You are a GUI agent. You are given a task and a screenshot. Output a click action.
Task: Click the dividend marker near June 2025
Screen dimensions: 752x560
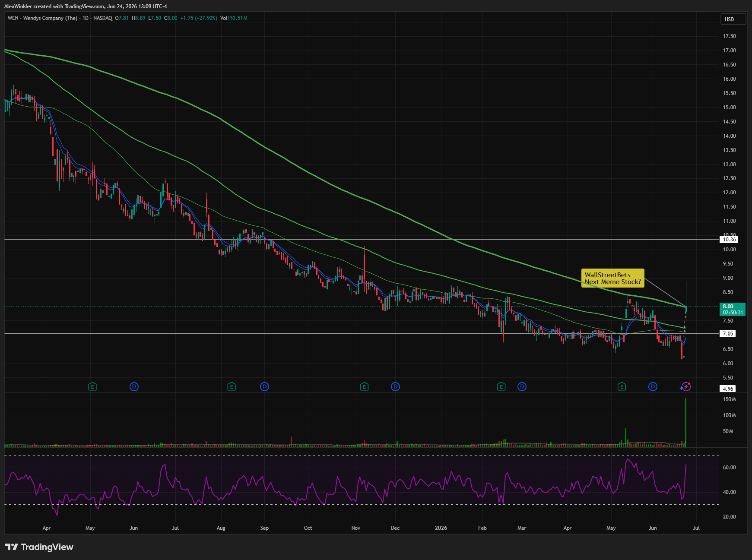[x=134, y=386]
